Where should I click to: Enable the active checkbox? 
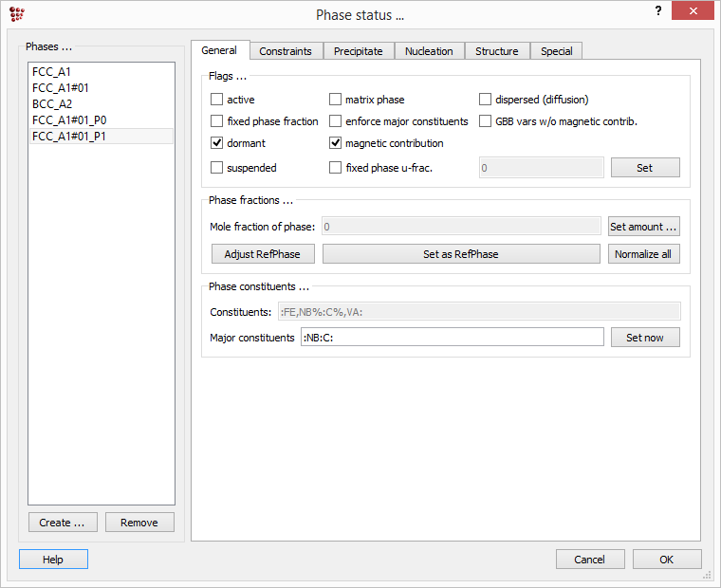(x=217, y=100)
